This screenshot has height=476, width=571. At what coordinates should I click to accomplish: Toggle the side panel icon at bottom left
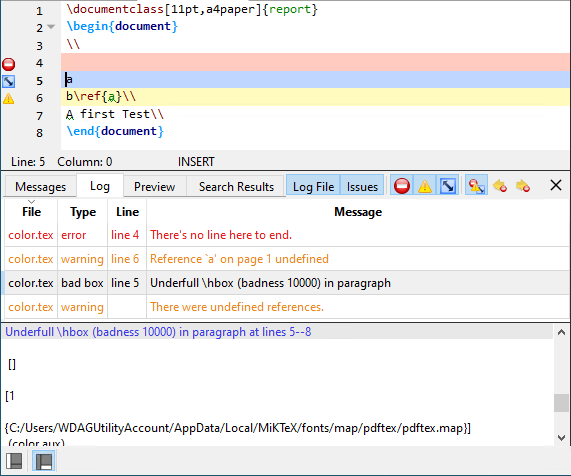pyautogui.click(x=14, y=461)
